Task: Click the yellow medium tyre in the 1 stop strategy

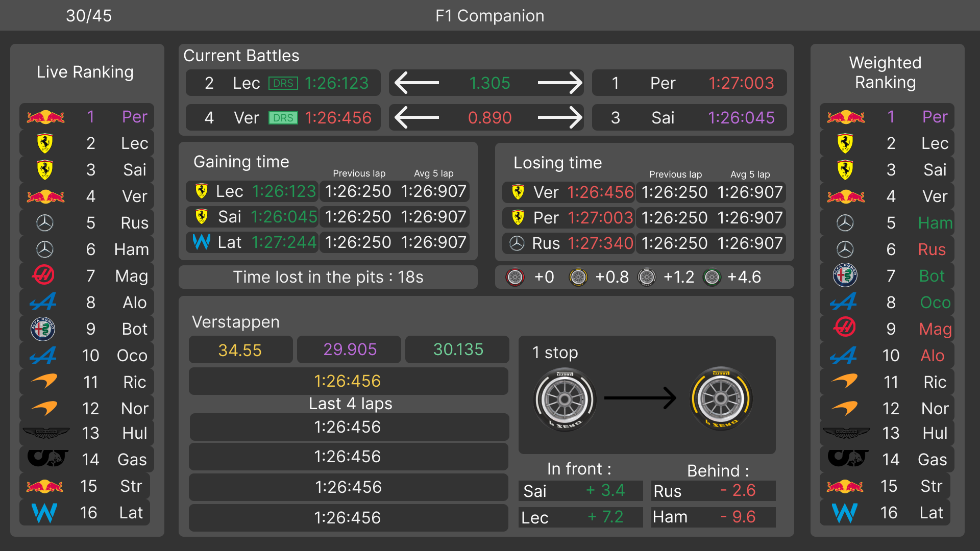Action: pyautogui.click(x=721, y=398)
